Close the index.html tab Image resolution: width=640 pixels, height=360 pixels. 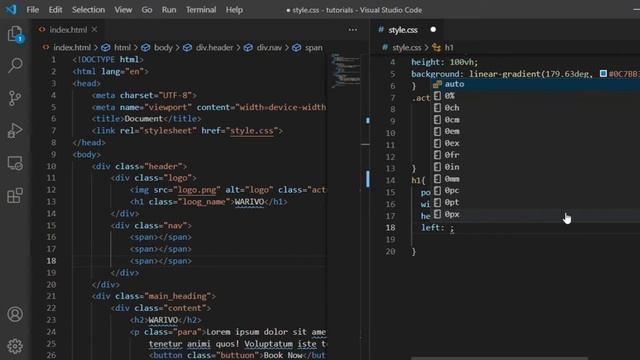click(94, 30)
